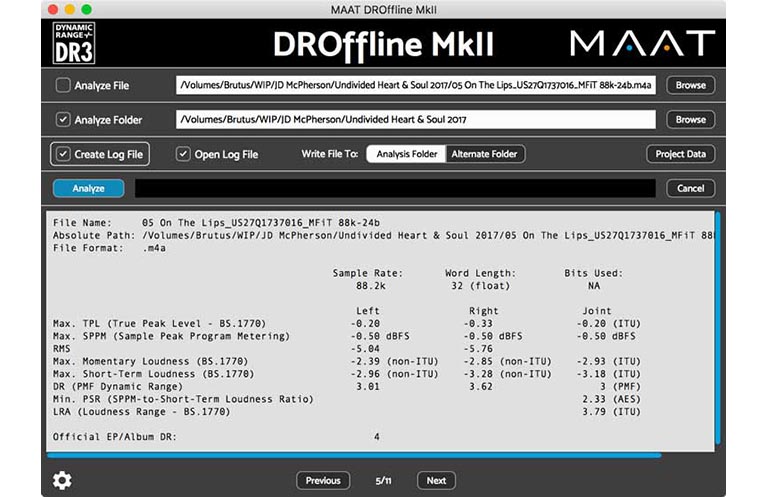The width and height of the screenshot is (768, 497).
Task: Click the black analysis progress bar
Action: point(395,188)
